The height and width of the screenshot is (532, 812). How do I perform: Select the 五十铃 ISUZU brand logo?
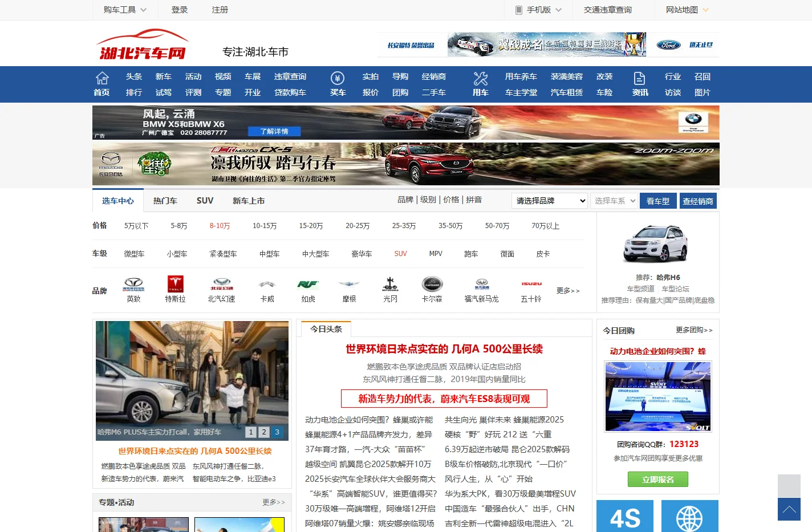[x=531, y=283]
